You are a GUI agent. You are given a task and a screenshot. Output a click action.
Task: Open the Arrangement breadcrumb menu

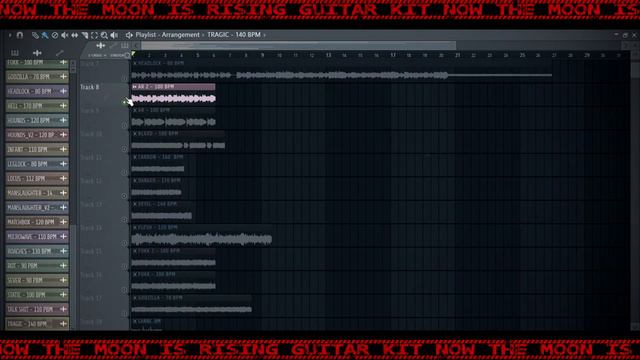(180, 35)
